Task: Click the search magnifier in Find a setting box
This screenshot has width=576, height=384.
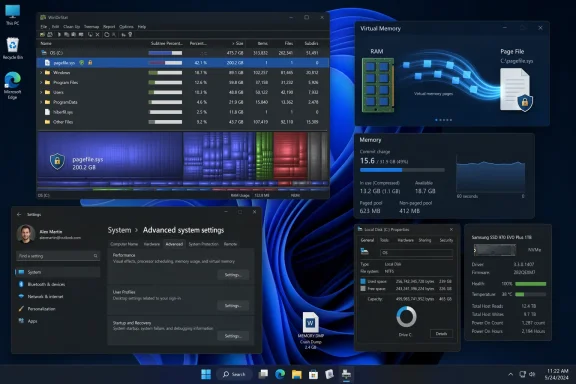Action: pos(96,256)
